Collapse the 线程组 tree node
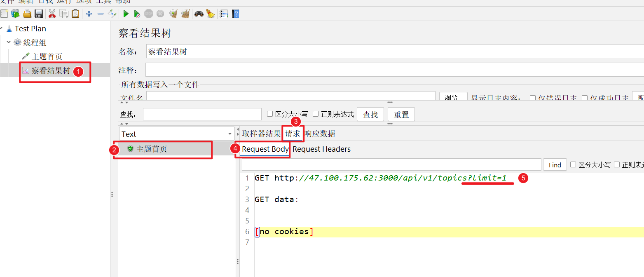 [x=9, y=42]
